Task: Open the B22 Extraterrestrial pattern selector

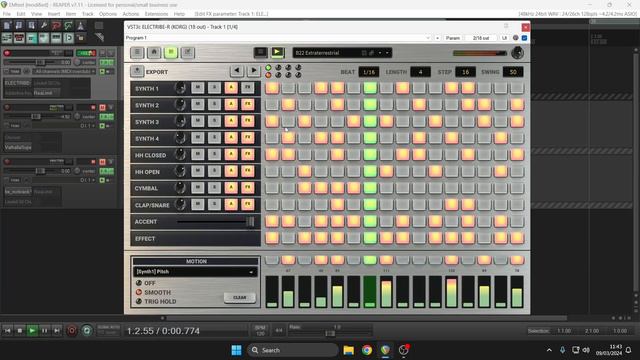Action: [342, 53]
